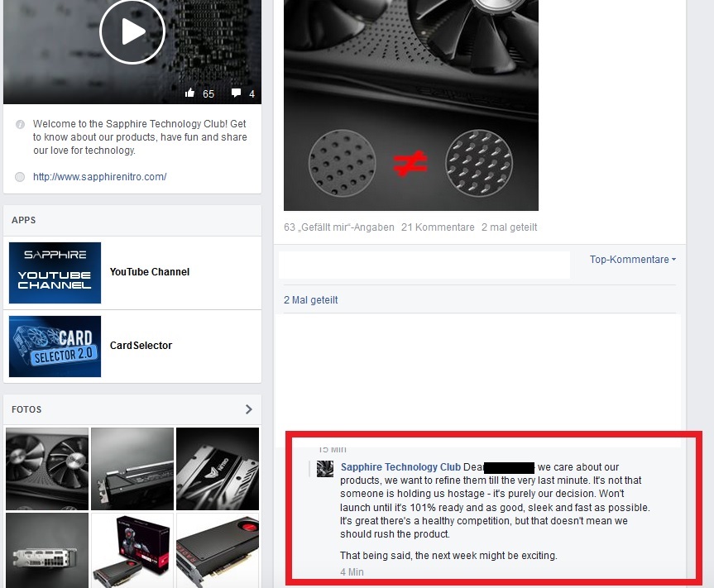Click the thumbs-up icon on the video
714x588 pixels.
pyautogui.click(x=190, y=93)
